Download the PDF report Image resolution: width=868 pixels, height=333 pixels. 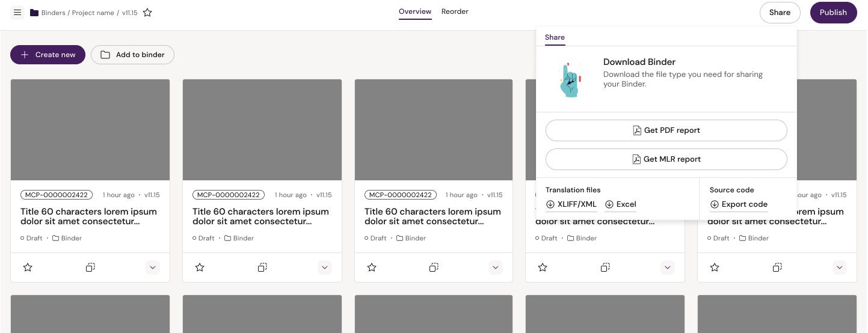pos(666,130)
